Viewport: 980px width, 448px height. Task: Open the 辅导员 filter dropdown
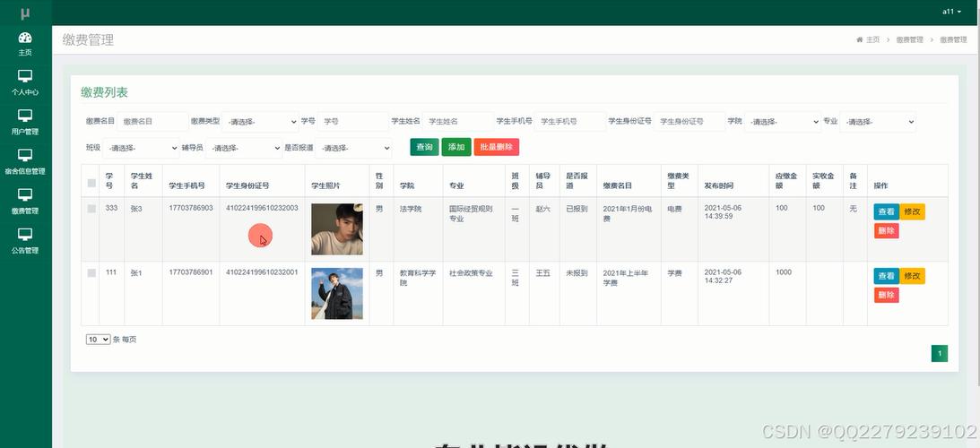click(x=244, y=148)
